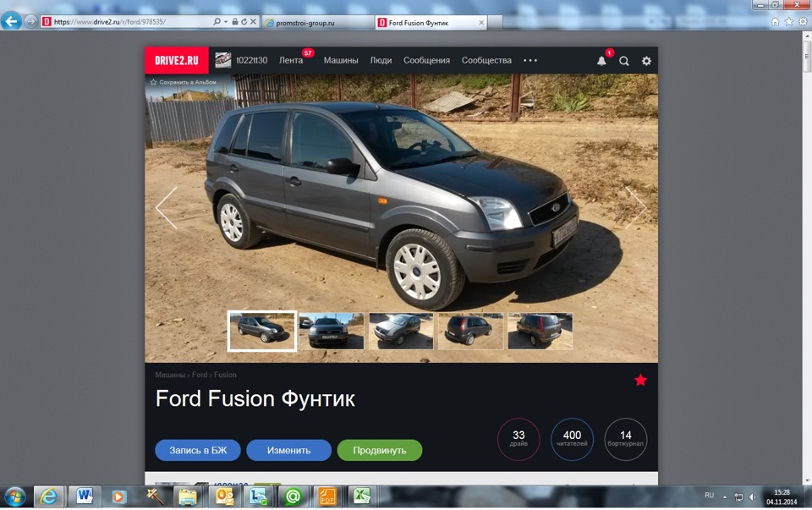
Task: Click the browser forward arrow
Action: pos(30,22)
